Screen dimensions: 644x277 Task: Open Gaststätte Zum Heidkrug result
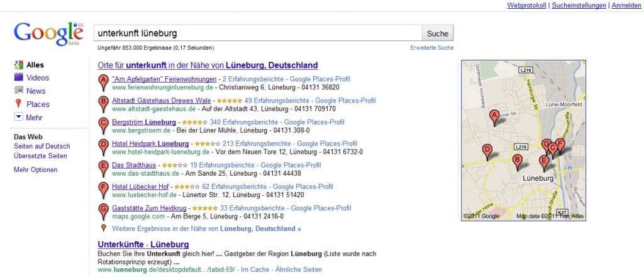pyautogui.click(x=149, y=208)
